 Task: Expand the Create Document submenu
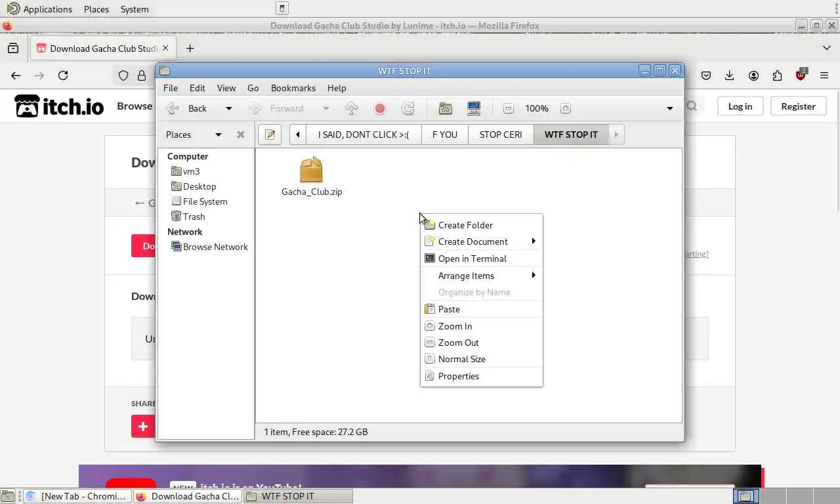[x=481, y=241]
